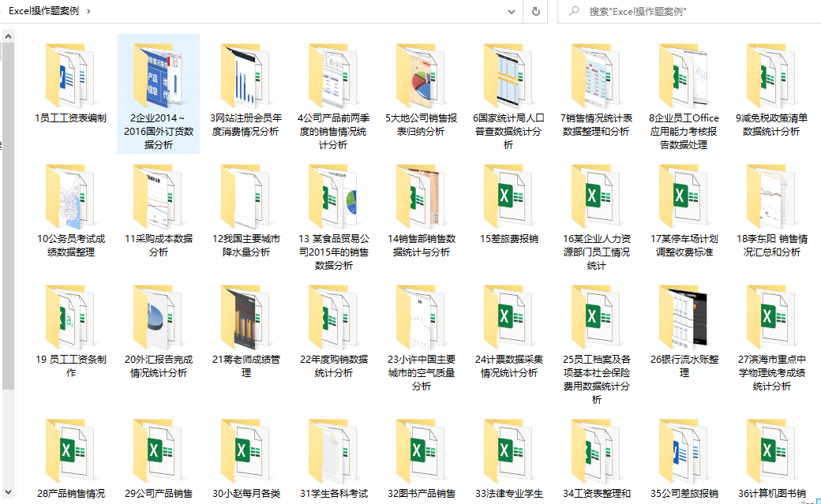Open folder 14销售部销售数据统计与分析

(x=422, y=211)
